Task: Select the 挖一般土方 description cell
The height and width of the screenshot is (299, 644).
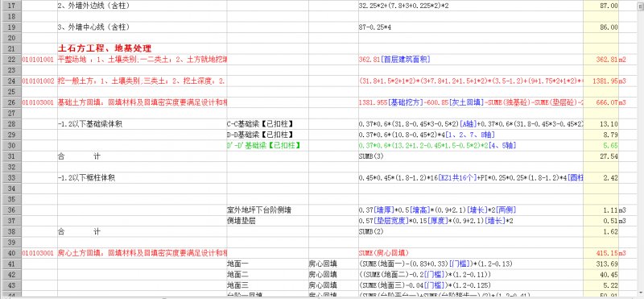Action: pyautogui.click(x=142, y=81)
